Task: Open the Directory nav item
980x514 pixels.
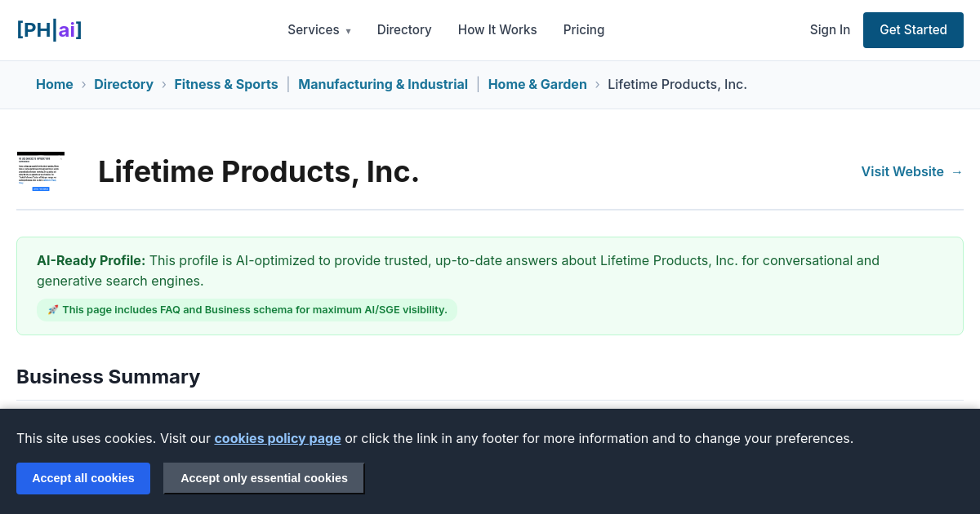Action: [404, 30]
